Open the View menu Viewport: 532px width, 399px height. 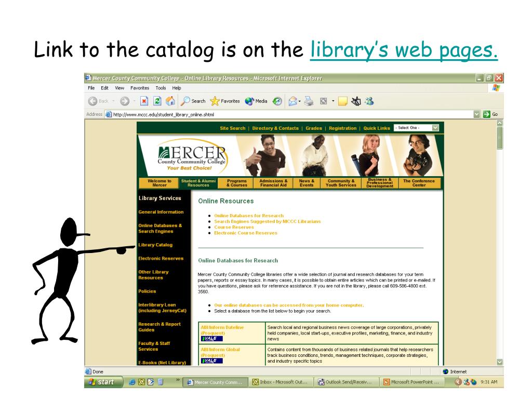click(x=119, y=88)
